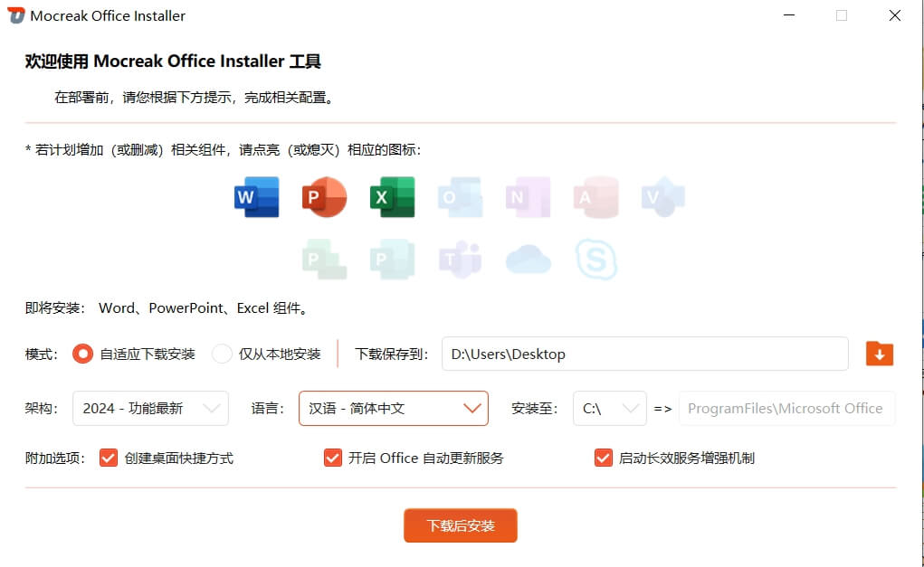Click the ProgramFiles\Microsoft Office path field
Viewport: 924px width, 567px height.
coord(787,408)
